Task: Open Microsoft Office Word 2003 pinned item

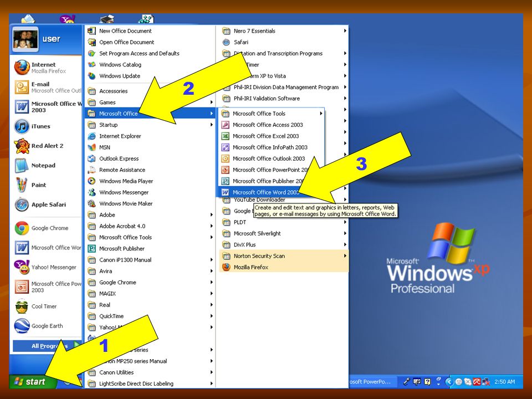Action: (x=47, y=107)
